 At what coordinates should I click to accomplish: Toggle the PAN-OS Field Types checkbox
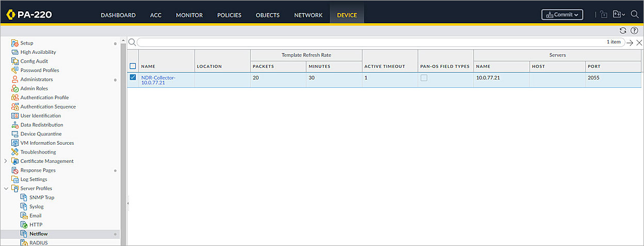point(424,78)
